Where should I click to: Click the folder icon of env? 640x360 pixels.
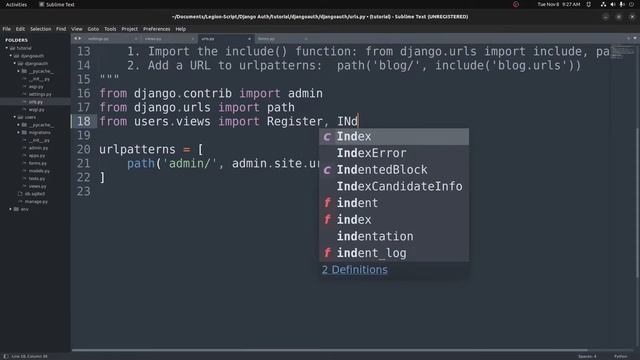(x=16, y=209)
